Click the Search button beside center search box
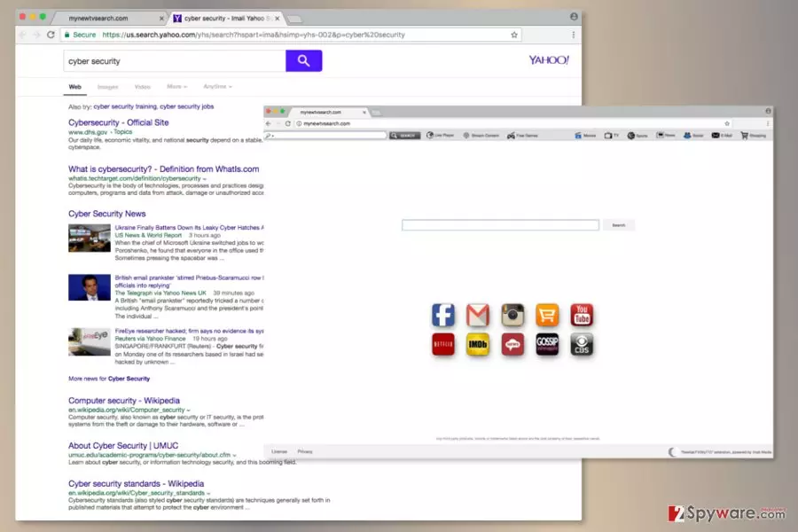 [618, 225]
